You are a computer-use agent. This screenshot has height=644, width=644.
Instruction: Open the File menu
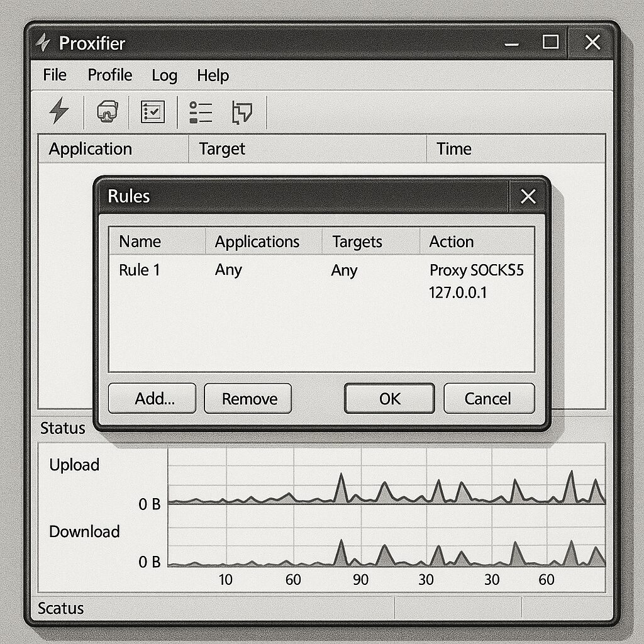pyautogui.click(x=55, y=75)
